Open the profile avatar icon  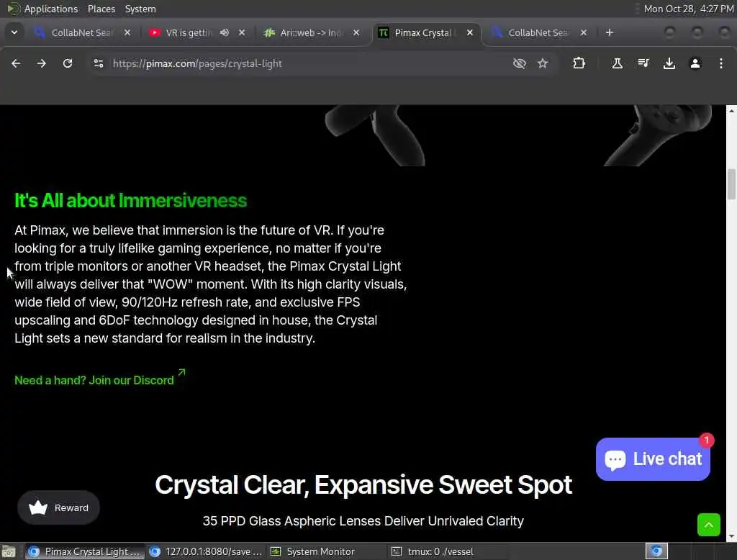695,63
